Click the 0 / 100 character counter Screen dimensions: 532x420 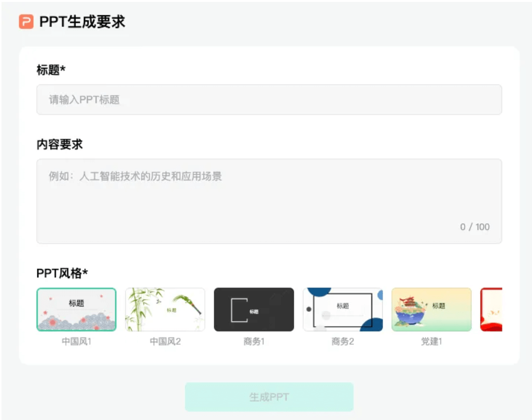click(x=475, y=227)
